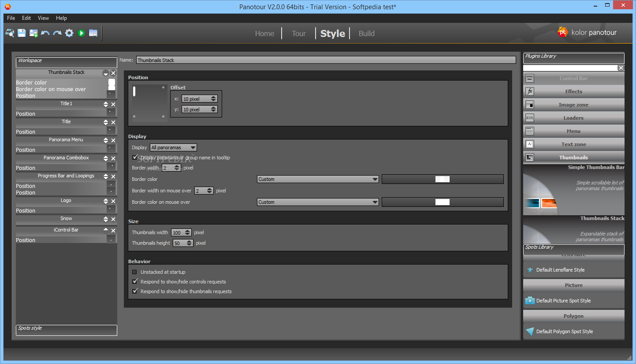636x364 pixels.
Task: Redo the last undone action
Action: click(57, 33)
